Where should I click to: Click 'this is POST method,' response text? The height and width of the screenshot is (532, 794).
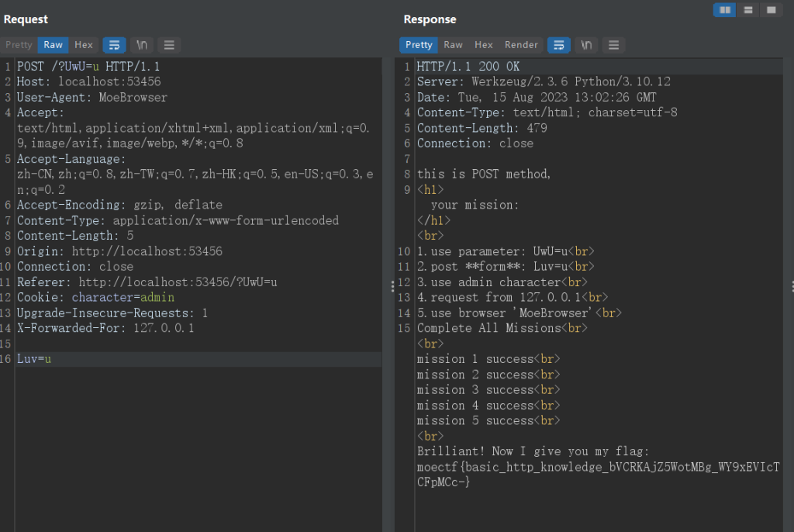point(484,174)
